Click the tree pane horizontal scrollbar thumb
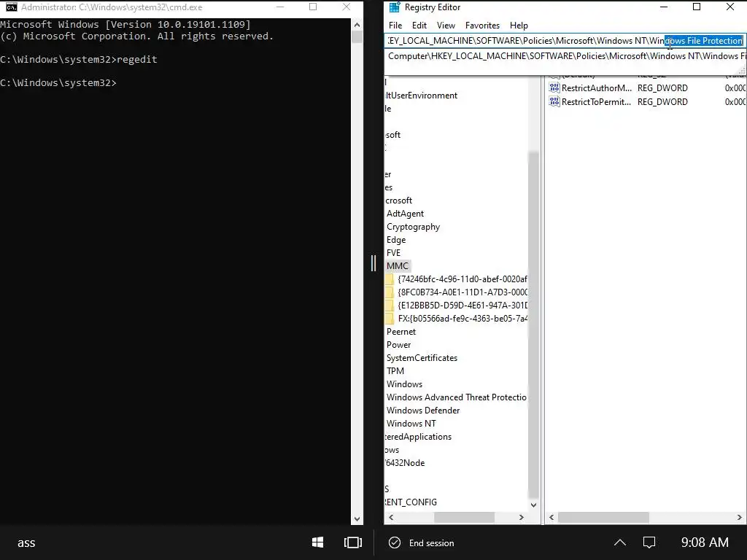The height and width of the screenshot is (560, 747). (x=464, y=517)
